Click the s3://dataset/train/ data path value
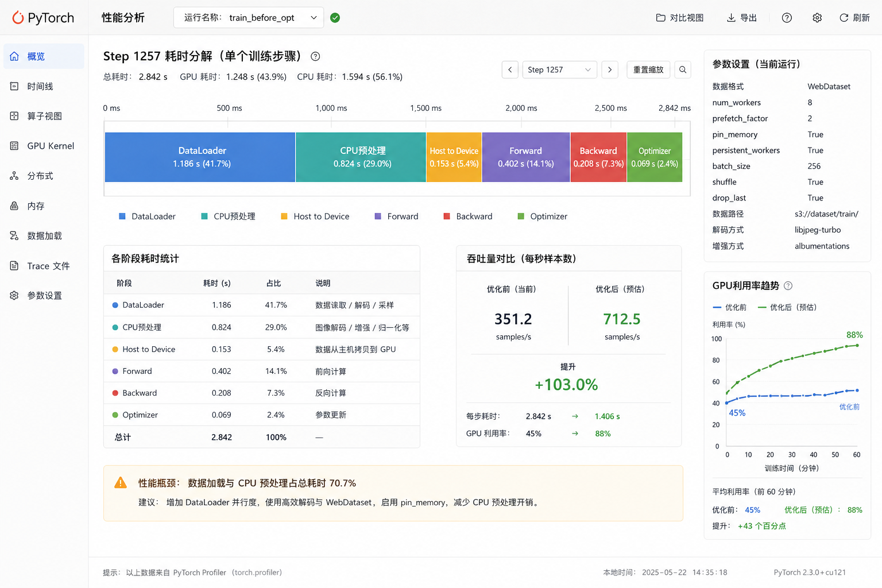 point(827,214)
